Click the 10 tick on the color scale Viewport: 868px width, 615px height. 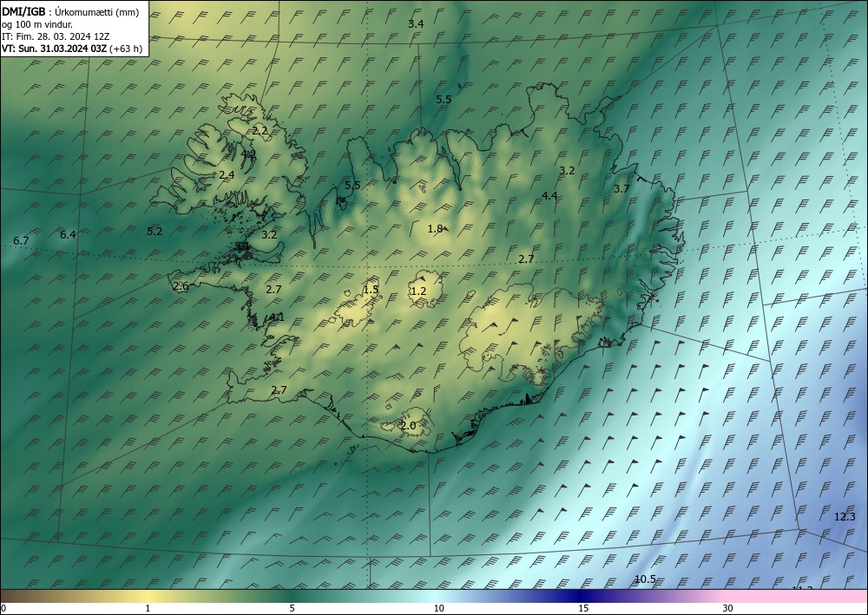point(438,608)
